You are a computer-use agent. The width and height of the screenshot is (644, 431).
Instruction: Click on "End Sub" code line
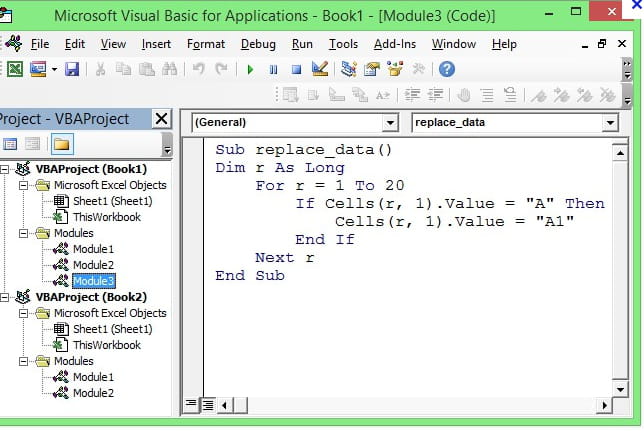coord(250,275)
